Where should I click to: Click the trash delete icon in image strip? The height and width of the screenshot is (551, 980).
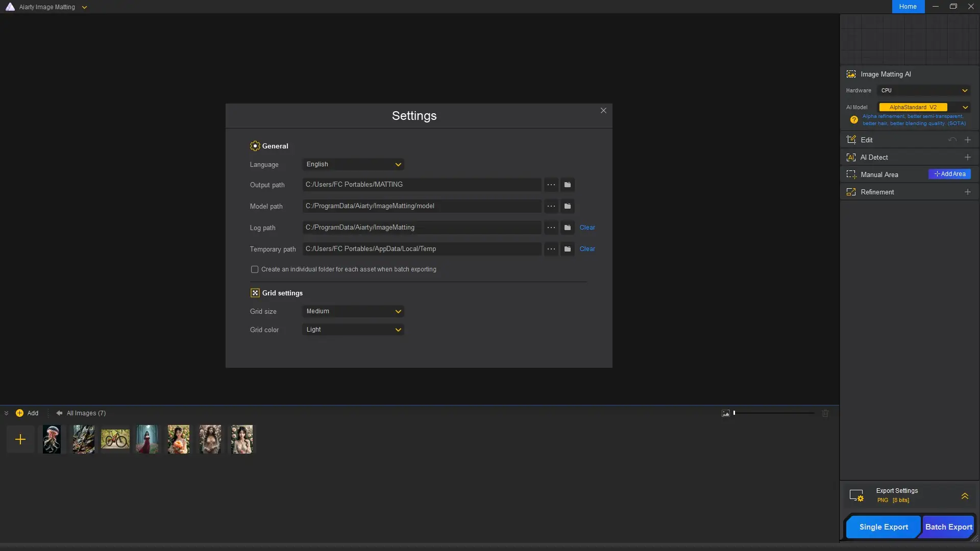click(x=825, y=413)
